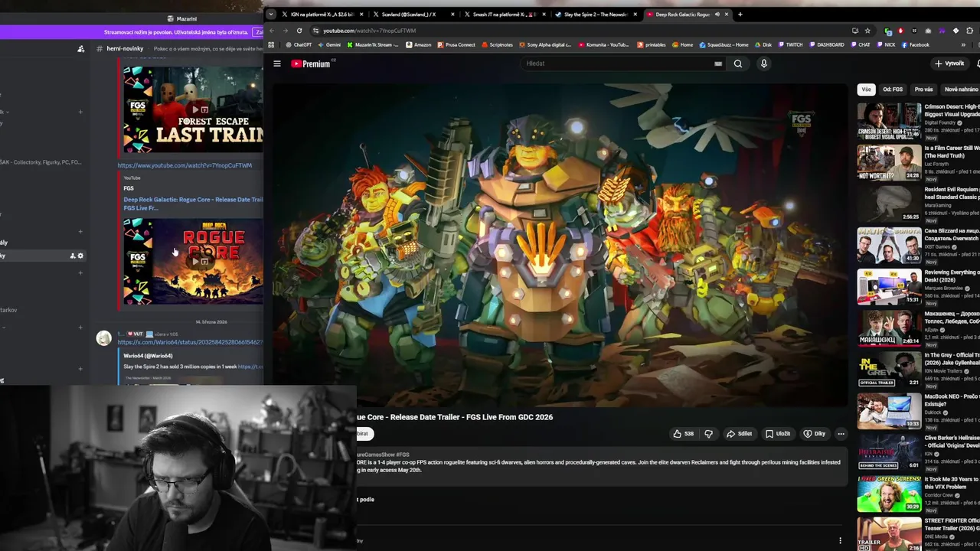
Task: Open the Prusa Connect bookmark
Action: [456, 44]
